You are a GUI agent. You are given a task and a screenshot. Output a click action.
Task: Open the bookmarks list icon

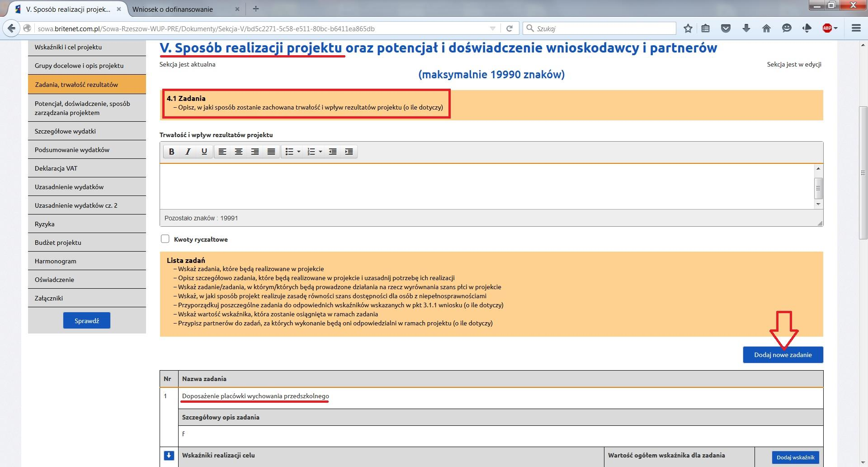pyautogui.click(x=705, y=29)
